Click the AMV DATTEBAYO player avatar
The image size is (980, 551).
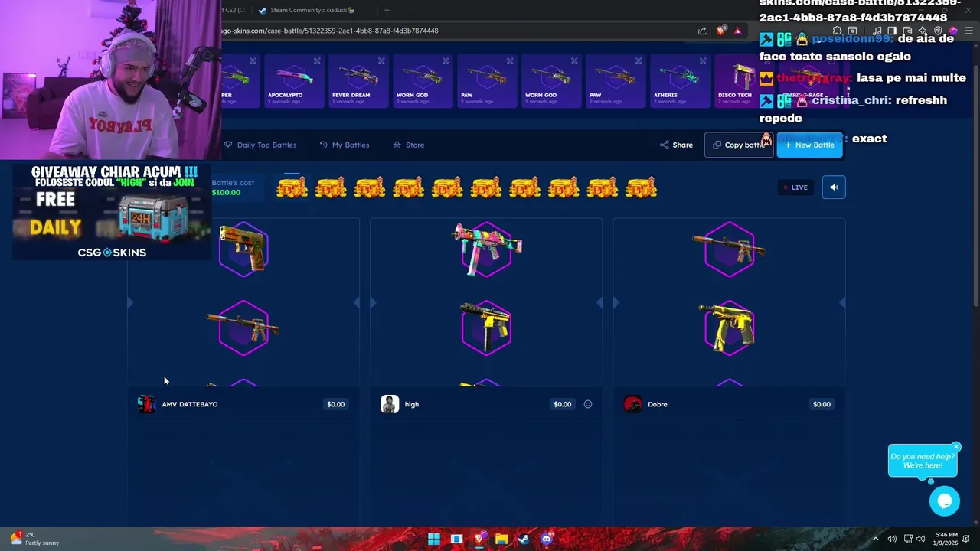pos(146,404)
